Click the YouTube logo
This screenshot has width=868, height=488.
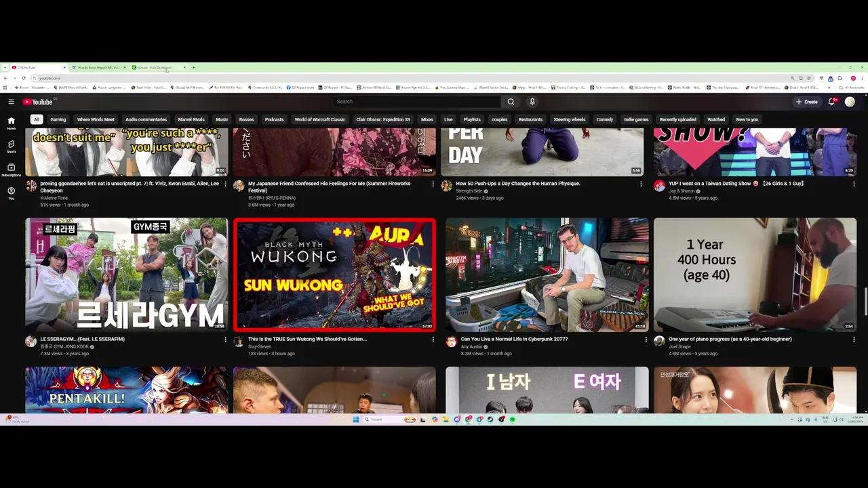37,102
